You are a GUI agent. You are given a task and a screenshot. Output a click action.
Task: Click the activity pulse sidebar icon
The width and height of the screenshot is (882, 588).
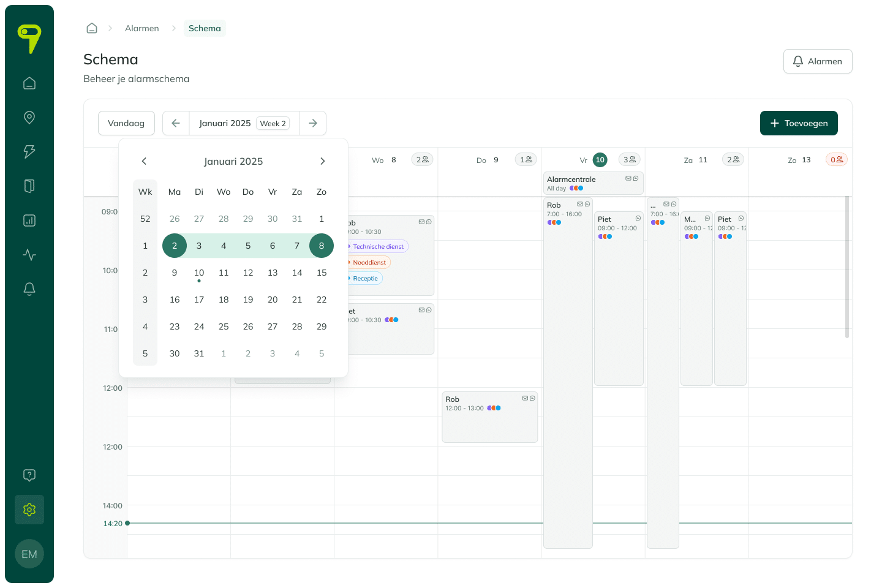click(29, 255)
